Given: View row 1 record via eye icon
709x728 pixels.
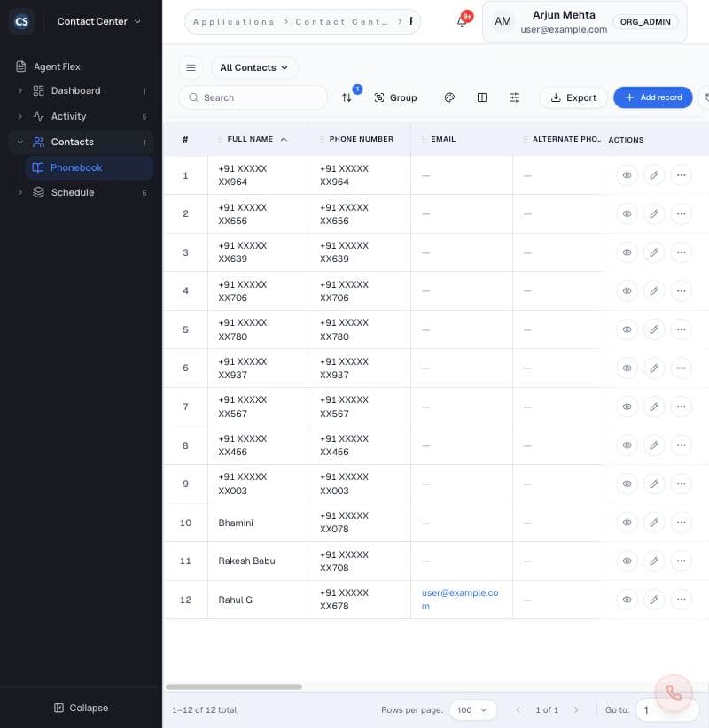Looking at the screenshot, I should click(x=627, y=175).
